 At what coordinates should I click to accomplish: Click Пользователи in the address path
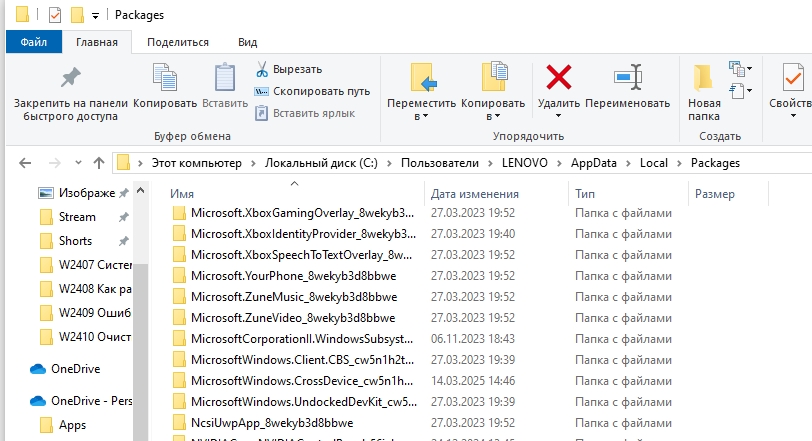(x=440, y=163)
